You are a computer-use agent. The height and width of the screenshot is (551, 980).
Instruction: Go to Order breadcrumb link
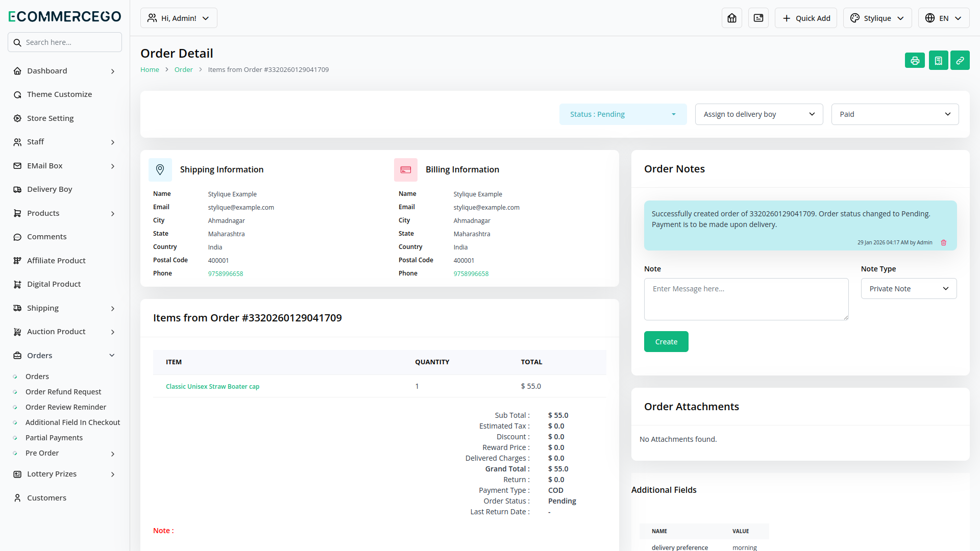click(184, 69)
